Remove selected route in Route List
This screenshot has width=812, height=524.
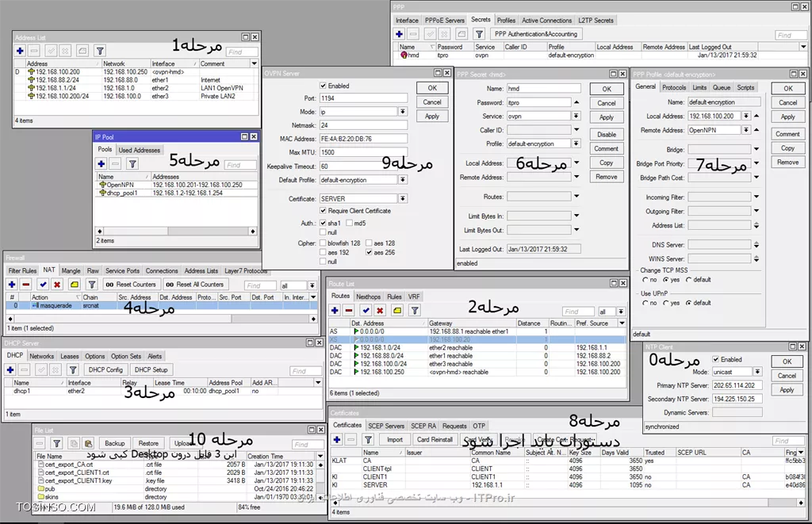click(x=349, y=310)
